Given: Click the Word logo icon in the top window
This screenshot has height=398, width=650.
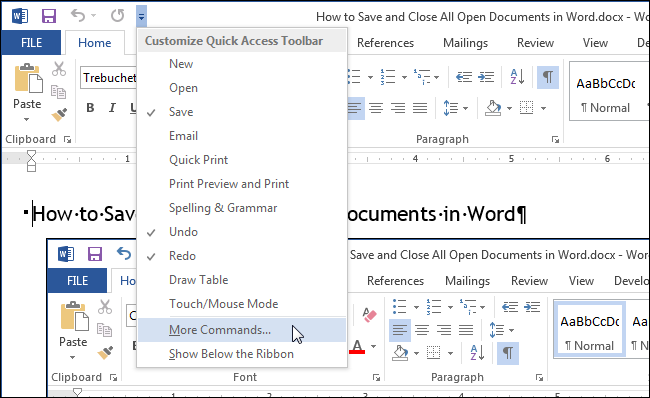Looking at the screenshot, I should click(x=20, y=16).
